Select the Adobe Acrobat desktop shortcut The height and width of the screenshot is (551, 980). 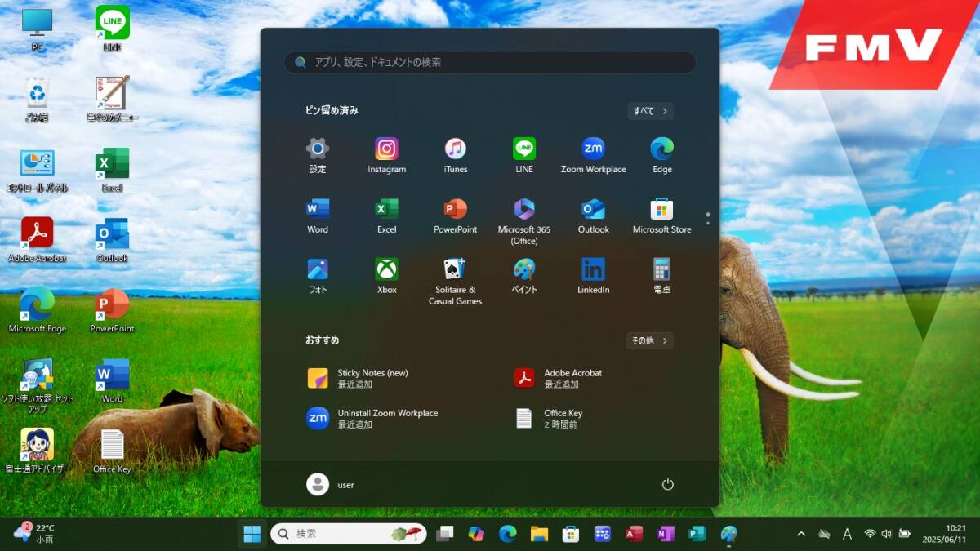[x=37, y=240]
